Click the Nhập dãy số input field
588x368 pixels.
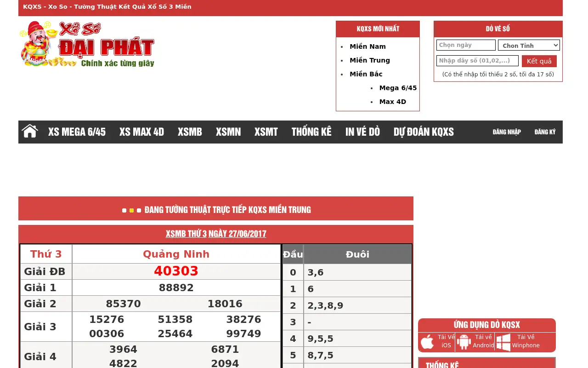[x=477, y=61]
